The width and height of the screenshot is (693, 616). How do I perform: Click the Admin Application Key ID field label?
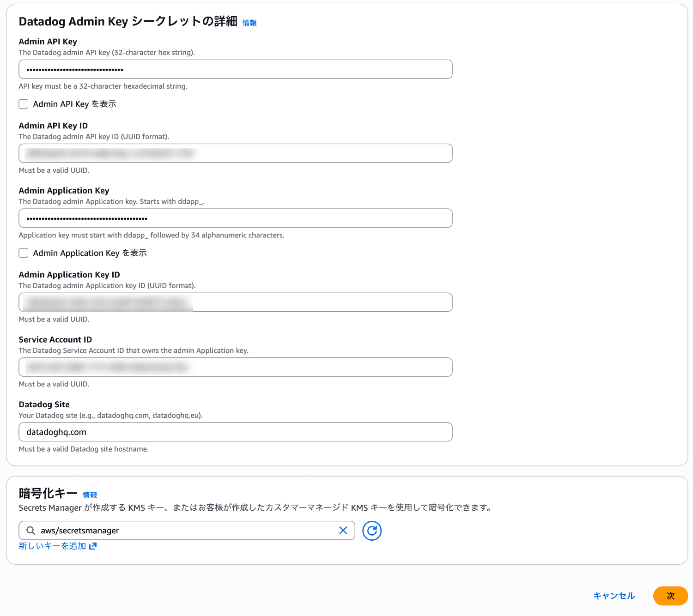(x=69, y=275)
